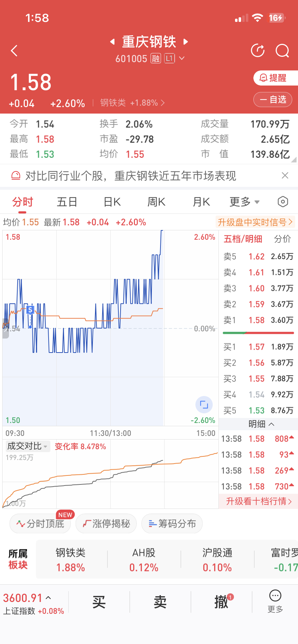Viewport: 298px width, 644px height.
Task: Expand the quote details corner triangle
Action: (x=294, y=160)
